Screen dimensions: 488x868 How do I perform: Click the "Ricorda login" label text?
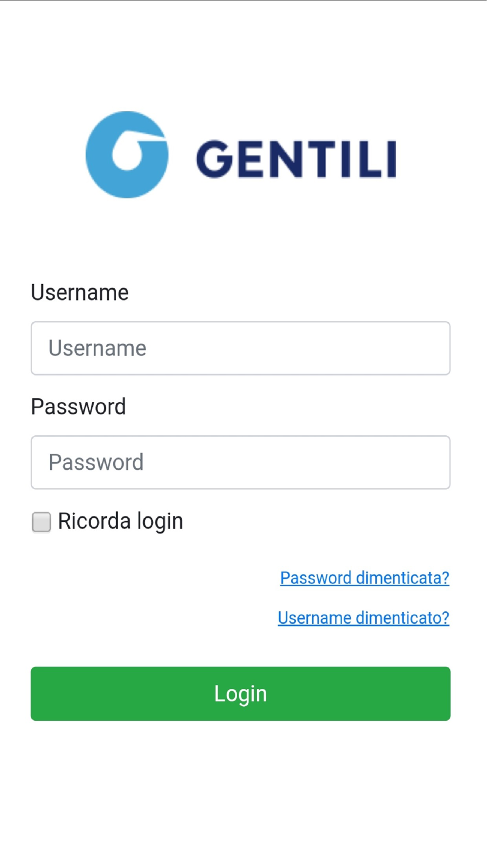121,521
